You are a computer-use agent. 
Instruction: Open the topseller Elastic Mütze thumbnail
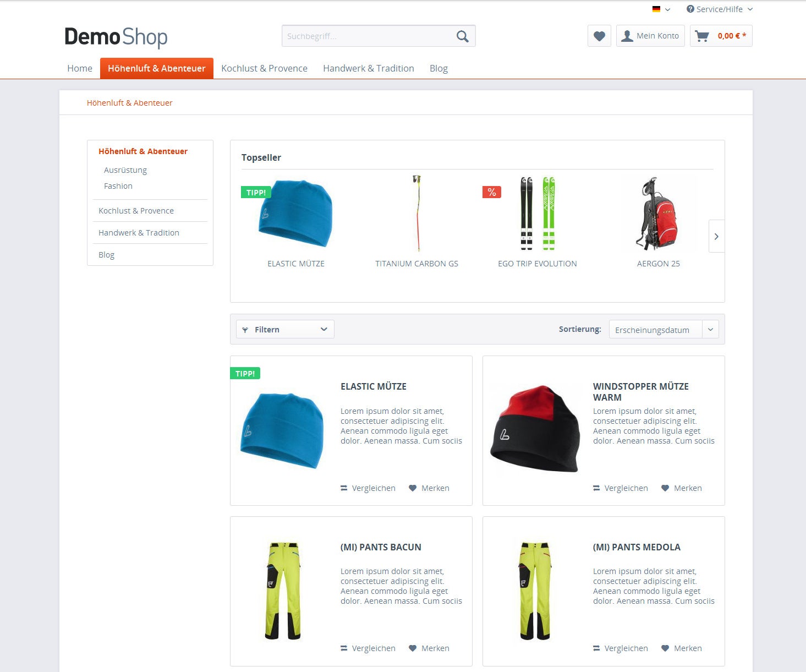pos(296,214)
